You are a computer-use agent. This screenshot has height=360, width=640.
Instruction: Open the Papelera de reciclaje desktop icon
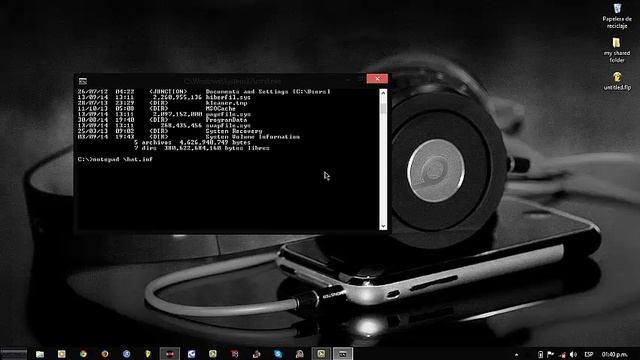617,16
